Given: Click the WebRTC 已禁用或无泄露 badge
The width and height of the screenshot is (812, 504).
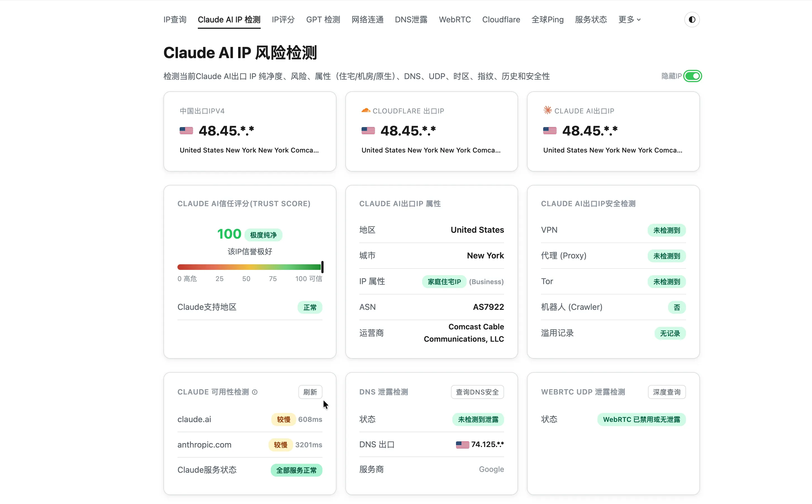Looking at the screenshot, I should click(642, 419).
